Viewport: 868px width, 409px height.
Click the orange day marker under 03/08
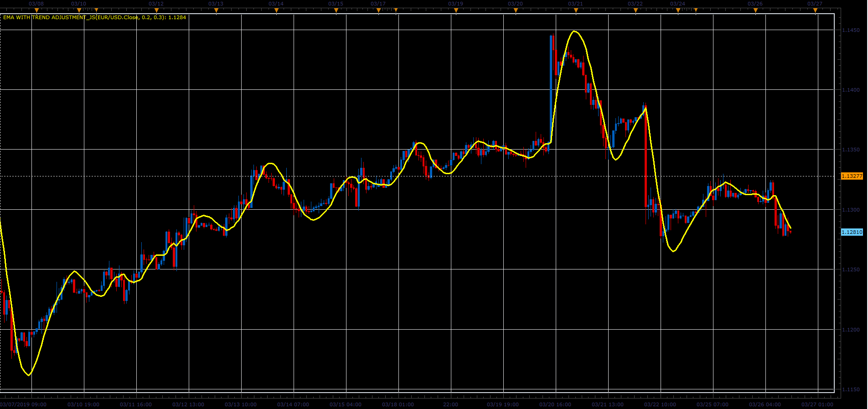pos(37,10)
